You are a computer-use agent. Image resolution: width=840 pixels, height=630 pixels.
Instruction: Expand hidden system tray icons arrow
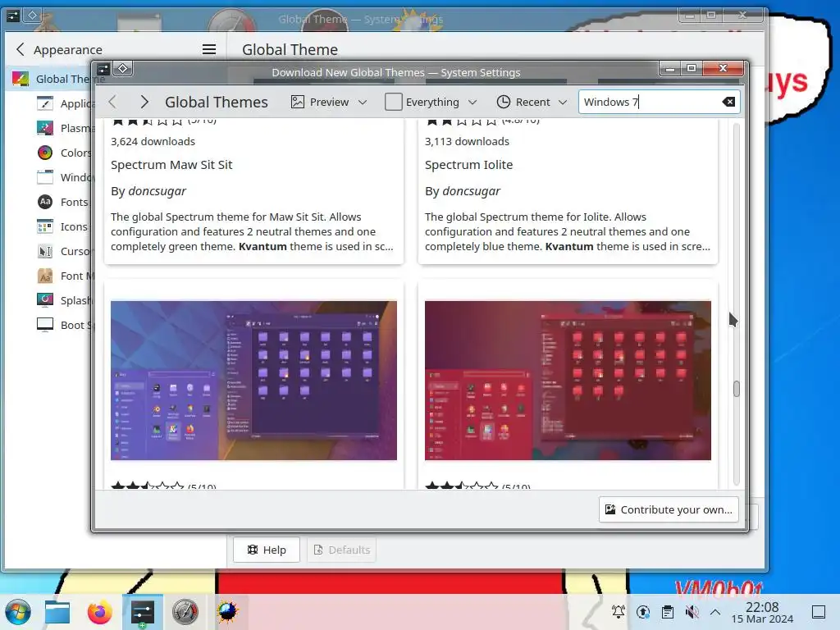(x=715, y=612)
